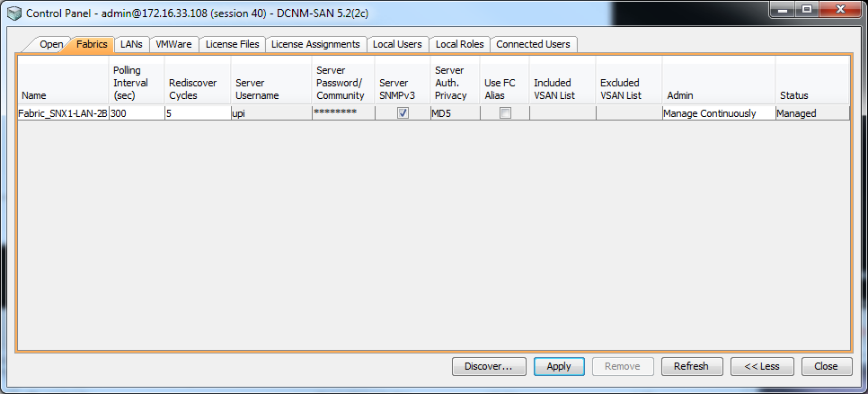The image size is (868, 394).
Task: Refresh the fabrics list
Action: click(x=691, y=366)
